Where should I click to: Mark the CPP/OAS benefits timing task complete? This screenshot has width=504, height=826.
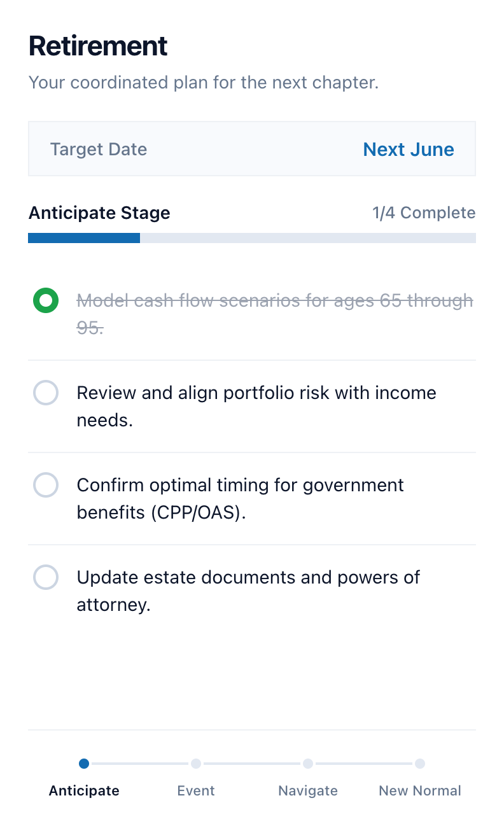point(46,486)
